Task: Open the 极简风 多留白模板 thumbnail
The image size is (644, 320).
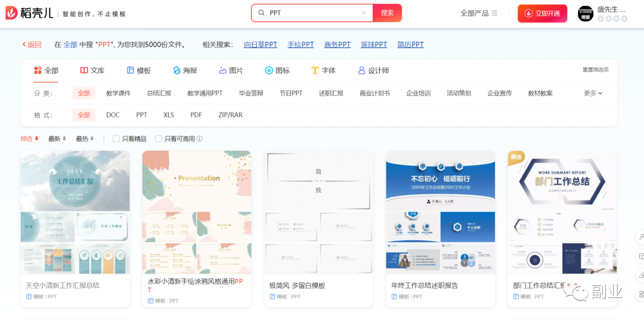Action: point(318,212)
